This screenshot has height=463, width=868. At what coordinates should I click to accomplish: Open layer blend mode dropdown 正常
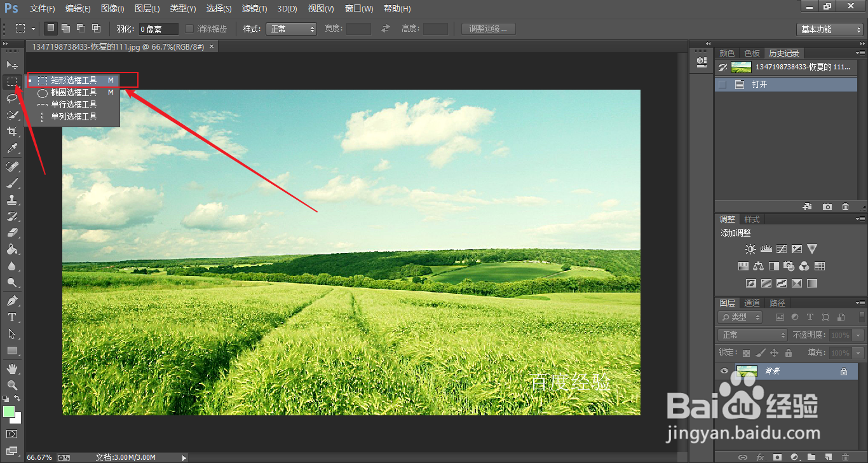coord(752,335)
